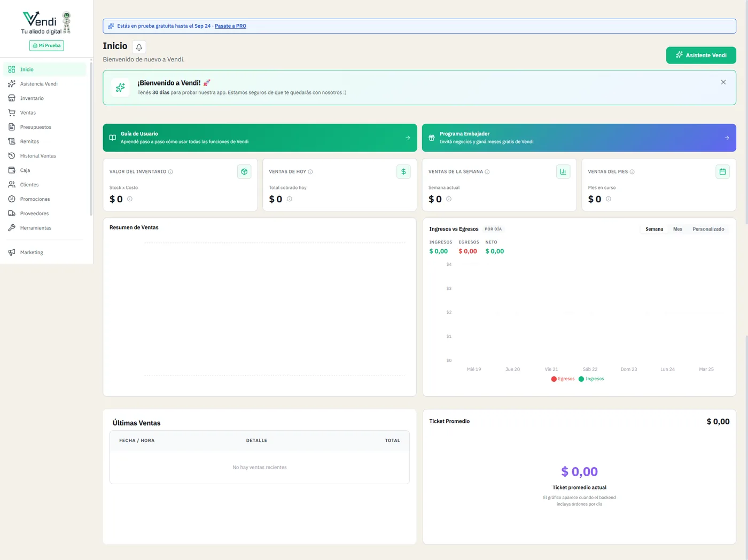Viewport: 748px width, 560px height.
Task: Open the Programa Embajador card
Action: pyautogui.click(x=579, y=138)
